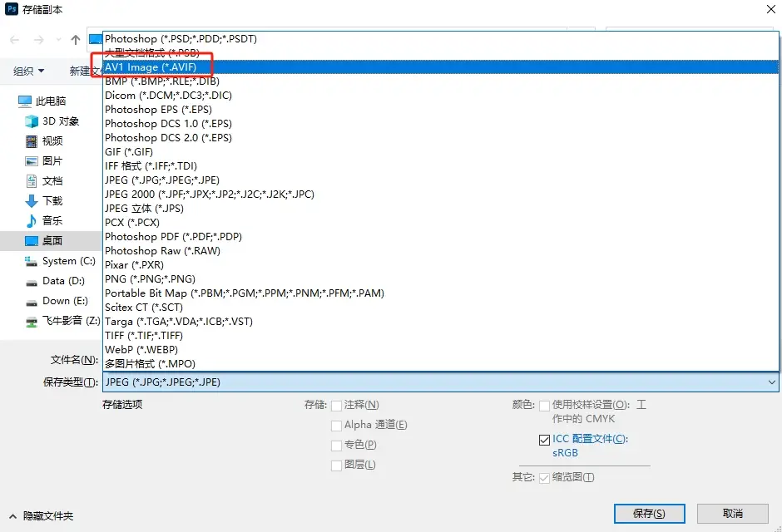Image resolution: width=782 pixels, height=532 pixels.
Task: Select Portable Bit Map format
Action: tap(441, 293)
